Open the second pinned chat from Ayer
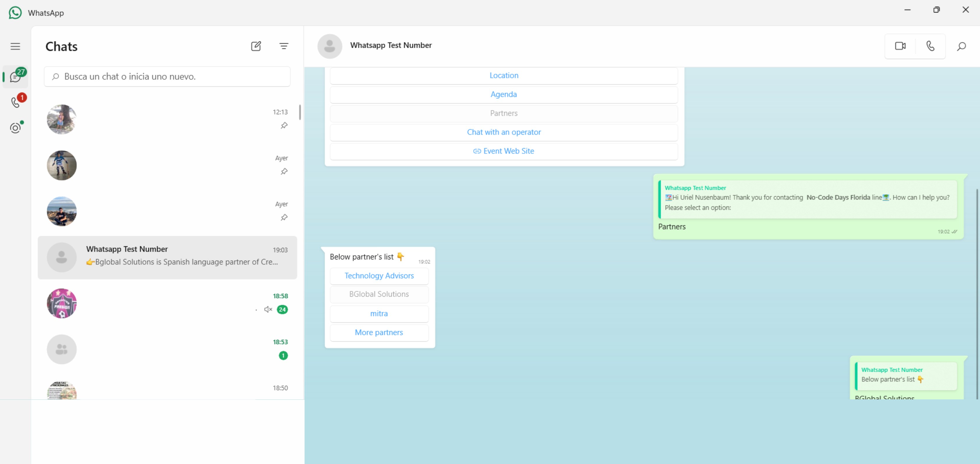The width and height of the screenshot is (980, 464). (167, 165)
